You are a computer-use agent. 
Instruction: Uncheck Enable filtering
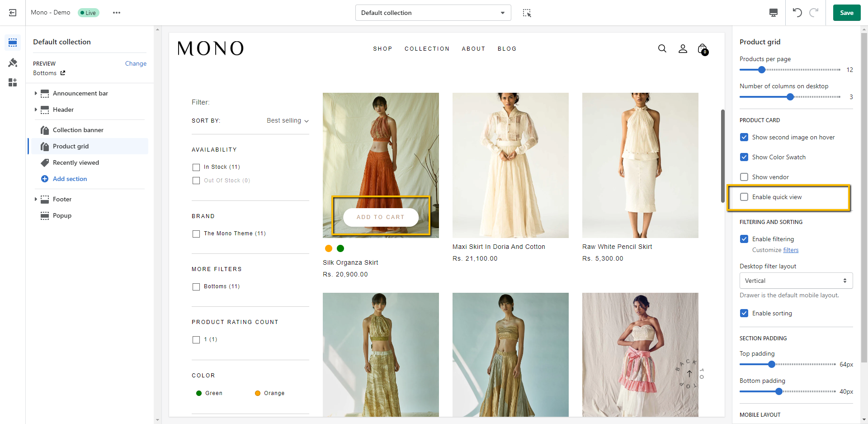[x=744, y=239]
